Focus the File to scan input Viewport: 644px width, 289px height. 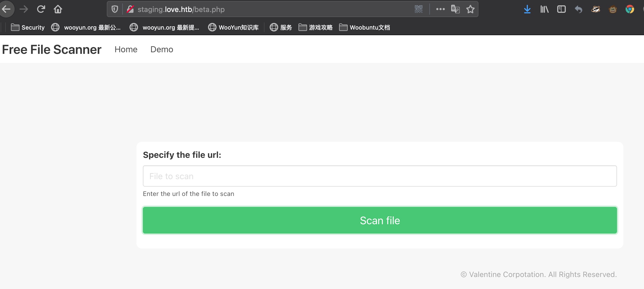point(380,176)
